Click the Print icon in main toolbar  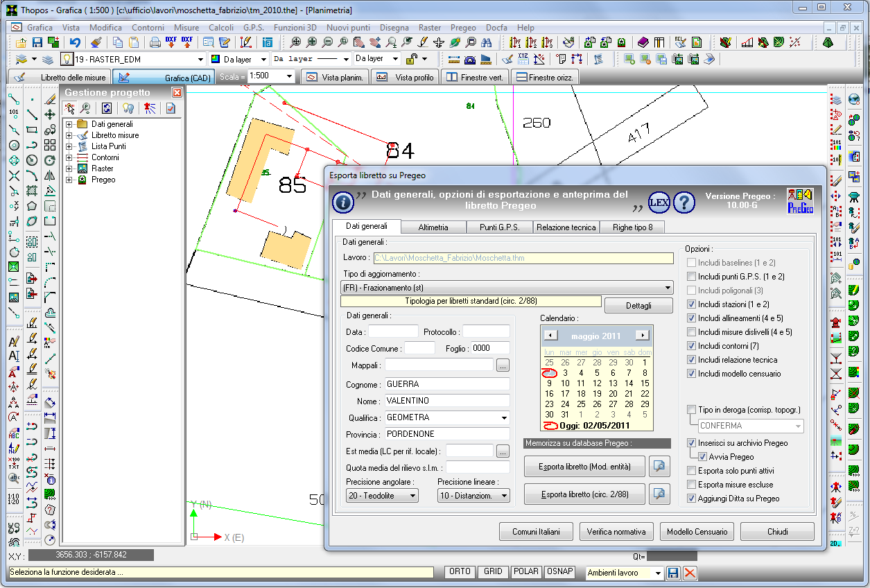155,42
